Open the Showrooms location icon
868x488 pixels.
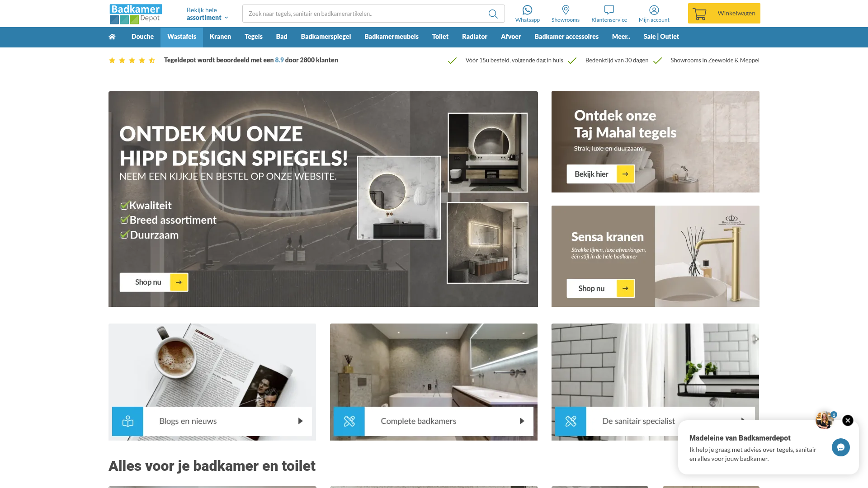(566, 10)
